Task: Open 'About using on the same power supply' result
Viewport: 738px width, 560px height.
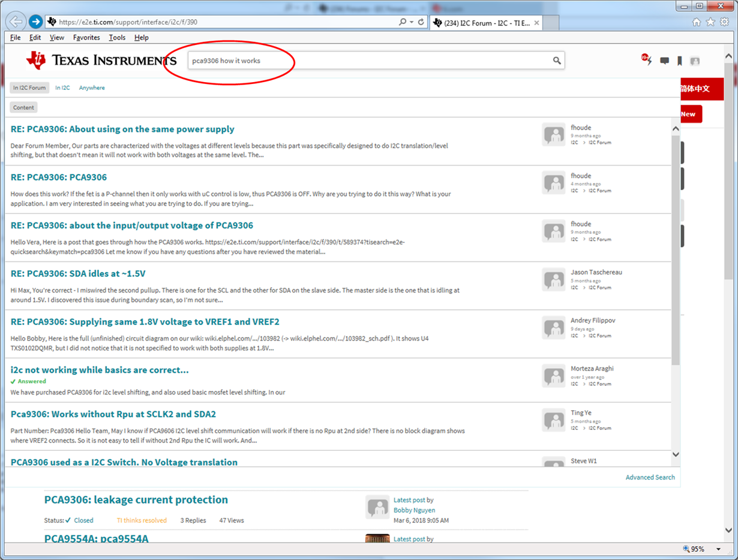Action: [122, 129]
